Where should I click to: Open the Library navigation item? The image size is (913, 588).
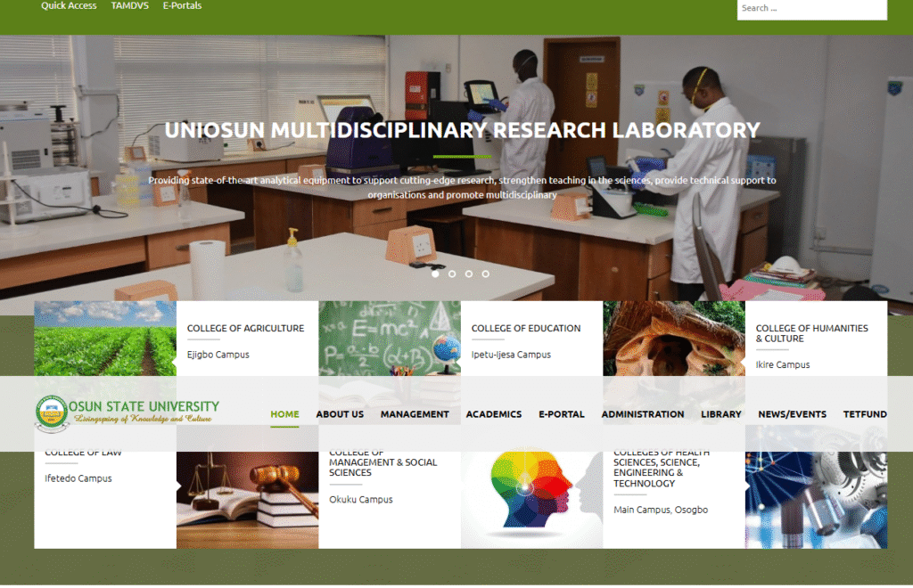click(720, 414)
